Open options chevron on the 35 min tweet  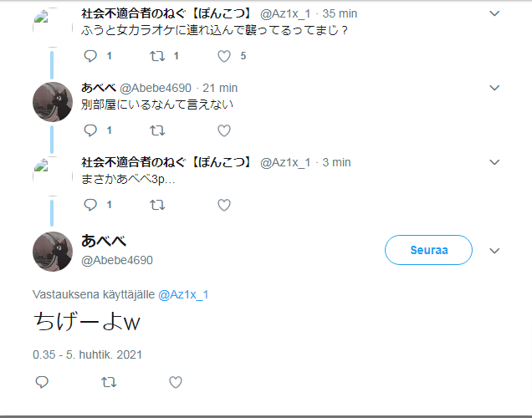pos(494,13)
